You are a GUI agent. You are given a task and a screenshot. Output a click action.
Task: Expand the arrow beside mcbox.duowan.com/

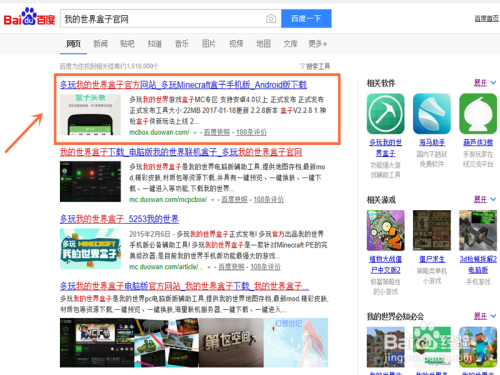(195, 133)
